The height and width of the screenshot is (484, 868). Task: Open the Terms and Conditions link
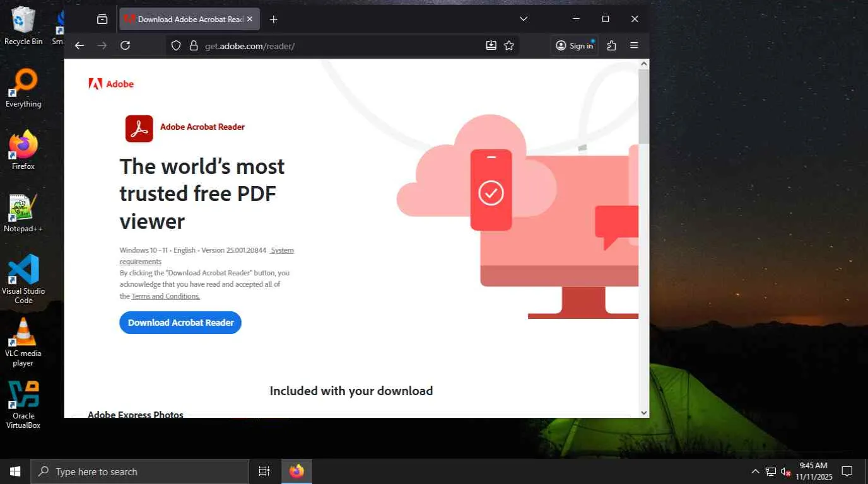(166, 296)
